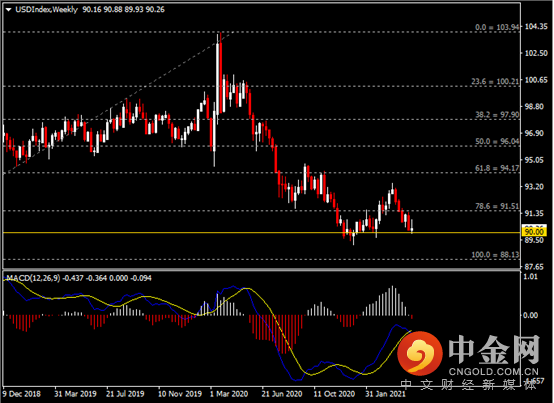The height and width of the screenshot is (403, 554).
Task: Open the USDIndex chart dropdown triangle
Action: 8,10
